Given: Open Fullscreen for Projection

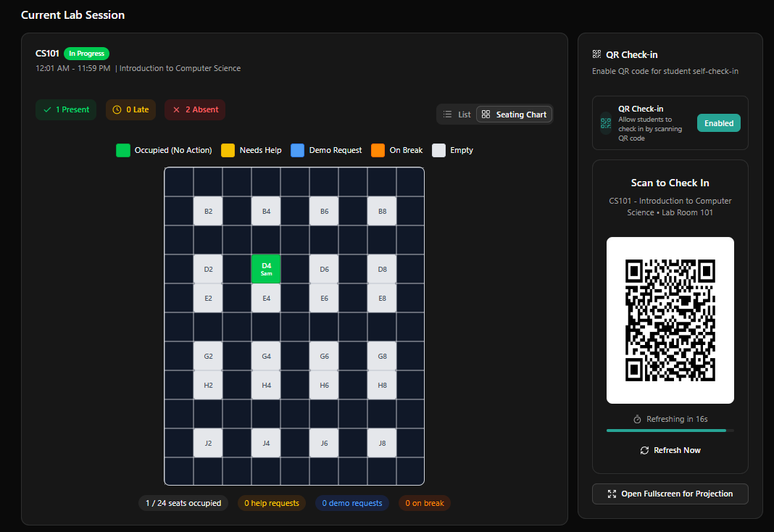Looking at the screenshot, I should 670,494.
